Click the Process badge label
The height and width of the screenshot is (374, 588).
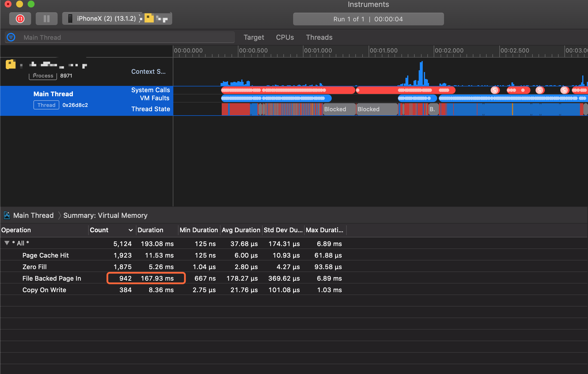click(x=43, y=76)
